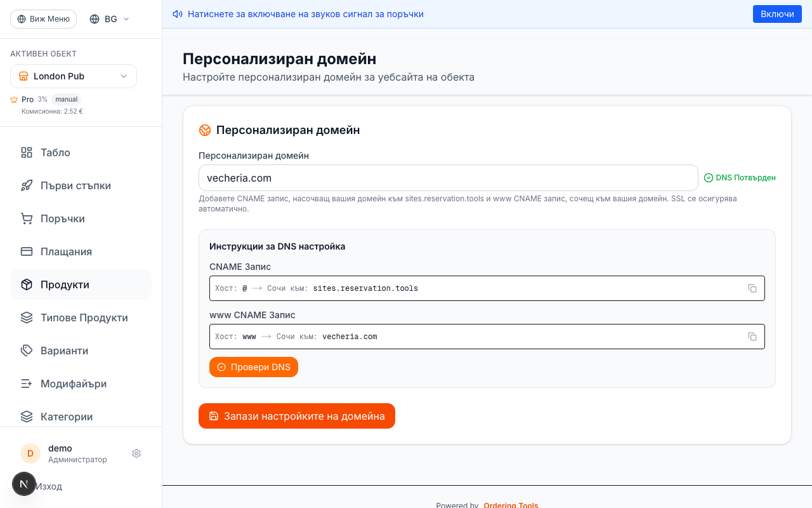Open the BG language dropdown
Screen dimensions: 812x508
(x=108, y=18)
